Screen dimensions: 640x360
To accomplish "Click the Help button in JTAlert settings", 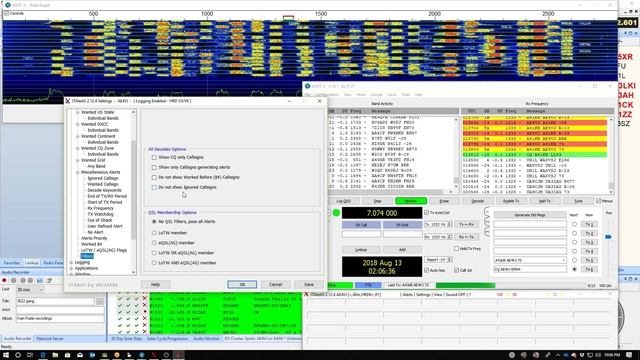I will (156, 284).
